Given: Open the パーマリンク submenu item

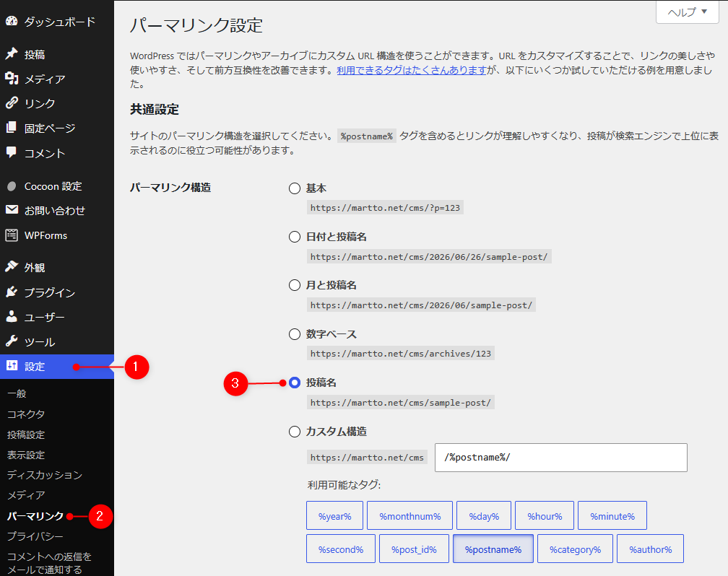Looking at the screenshot, I should [x=35, y=515].
